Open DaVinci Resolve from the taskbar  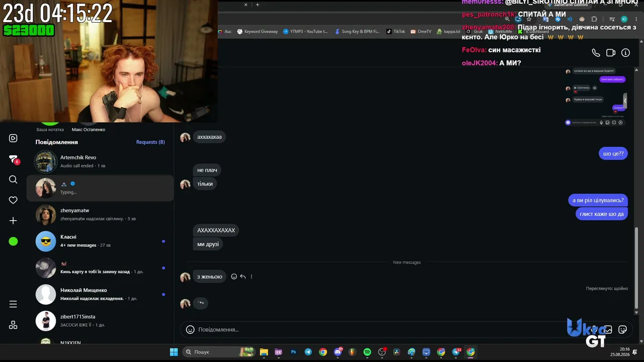396,352
